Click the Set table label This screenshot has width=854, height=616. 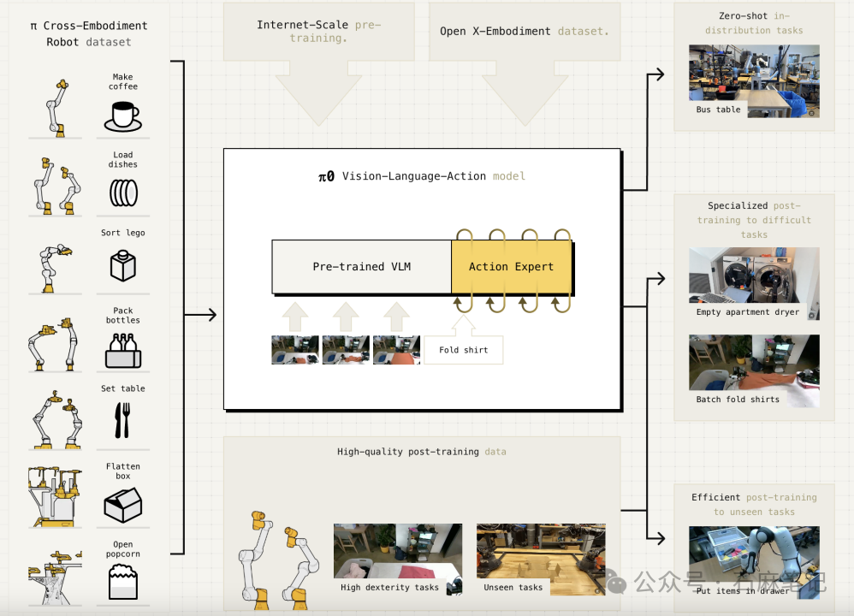(123, 388)
